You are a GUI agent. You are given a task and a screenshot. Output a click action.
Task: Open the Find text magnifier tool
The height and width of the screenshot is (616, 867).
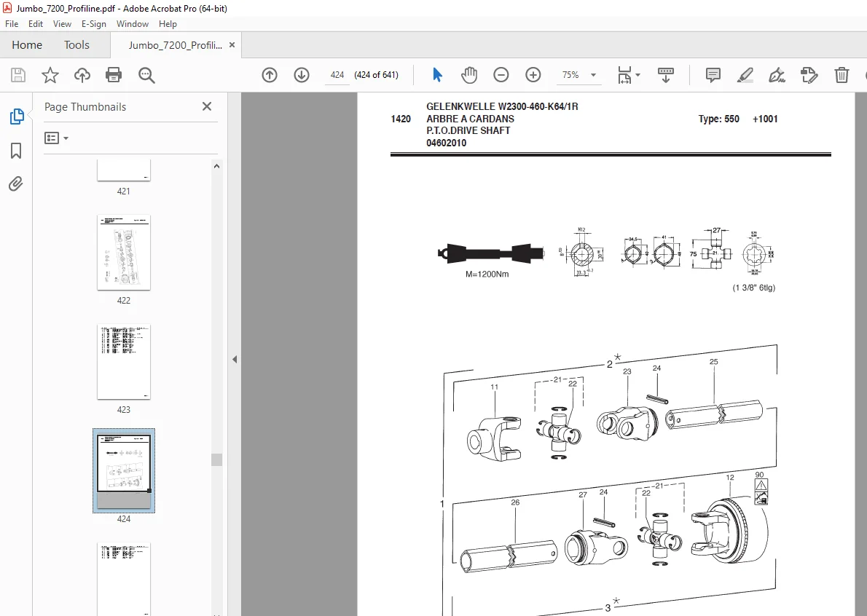[146, 75]
